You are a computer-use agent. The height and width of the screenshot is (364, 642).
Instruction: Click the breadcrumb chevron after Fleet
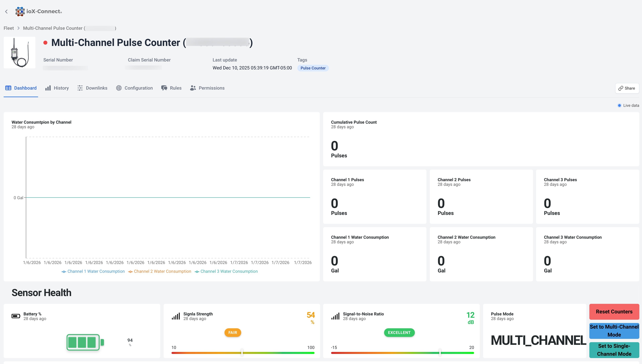point(19,28)
